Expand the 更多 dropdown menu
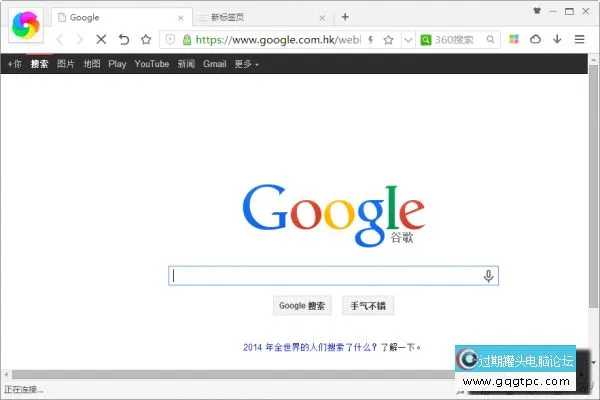Viewport: 600px width, 400px height. pos(246,64)
